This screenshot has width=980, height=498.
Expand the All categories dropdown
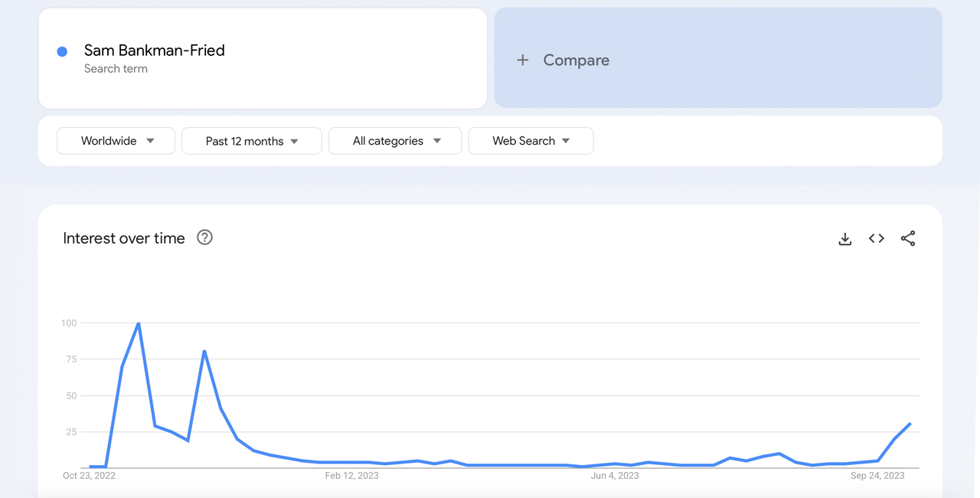point(394,141)
